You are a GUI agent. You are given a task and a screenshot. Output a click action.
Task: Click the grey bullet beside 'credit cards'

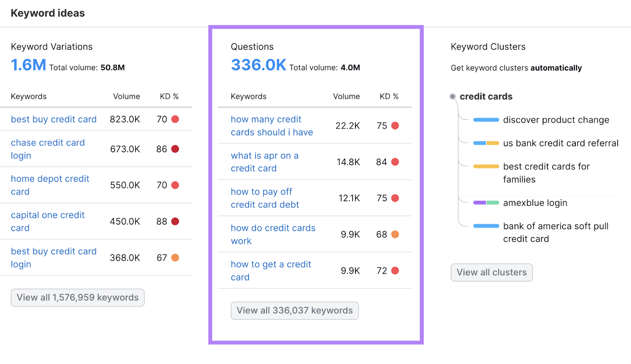pyautogui.click(x=453, y=97)
